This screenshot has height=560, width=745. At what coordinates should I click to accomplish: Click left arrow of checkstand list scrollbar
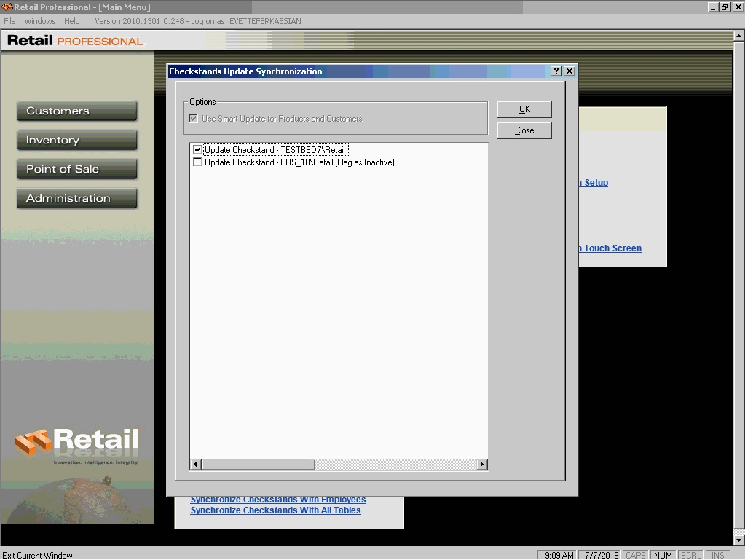click(195, 464)
